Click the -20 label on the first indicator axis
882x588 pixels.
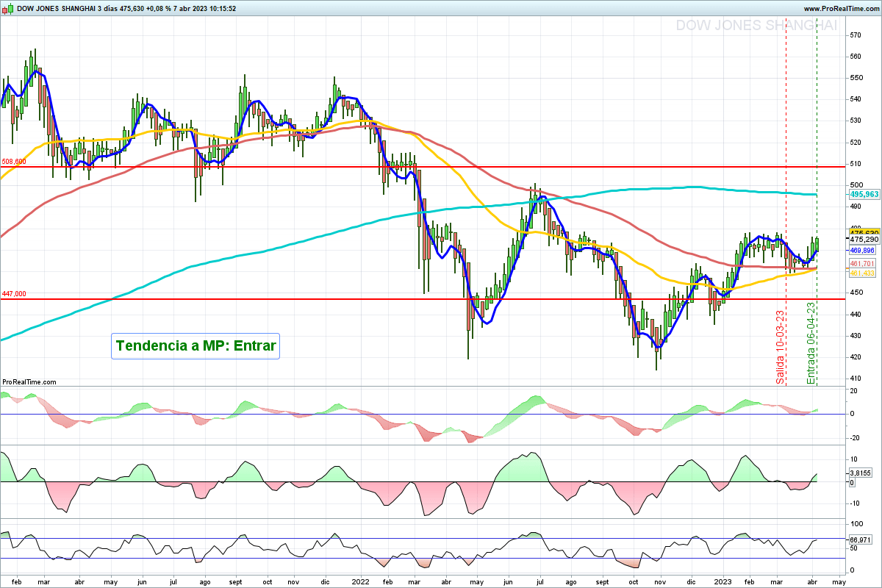[x=856, y=438]
